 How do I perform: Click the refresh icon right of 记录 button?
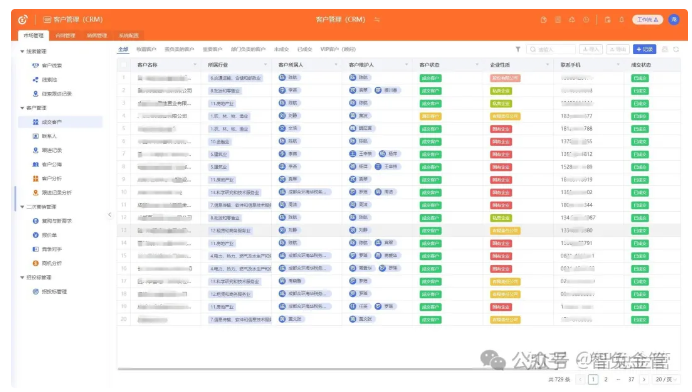click(676, 49)
